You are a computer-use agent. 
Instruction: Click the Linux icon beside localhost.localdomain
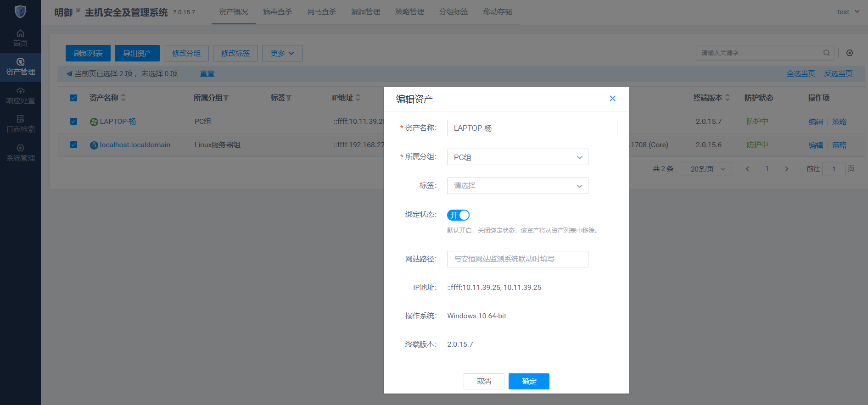pos(94,145)
